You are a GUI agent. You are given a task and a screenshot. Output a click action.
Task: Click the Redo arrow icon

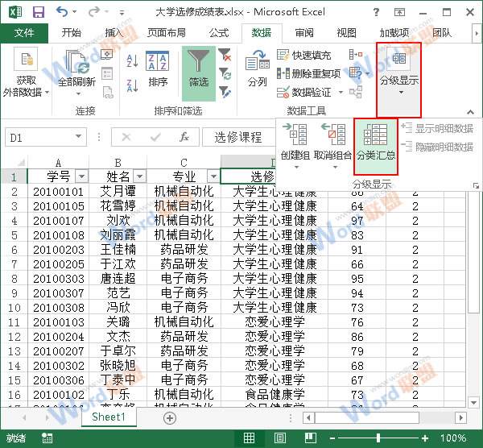point(94,12)
